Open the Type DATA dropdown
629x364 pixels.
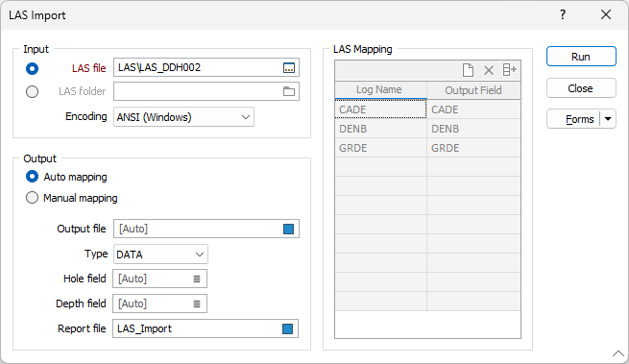pyautogui.click(x=160, y=255)
